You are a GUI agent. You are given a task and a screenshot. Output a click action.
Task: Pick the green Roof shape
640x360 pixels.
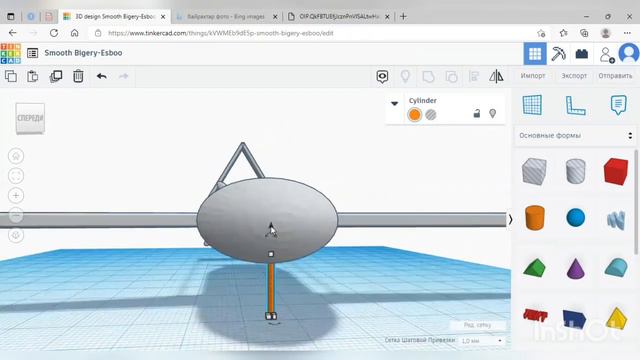[x=534, y=268]
